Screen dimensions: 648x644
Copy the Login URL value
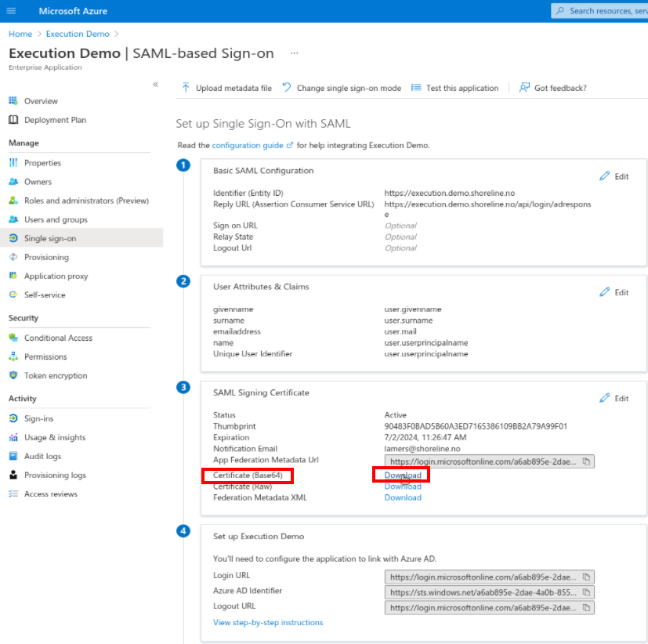[x=586, y=577]
